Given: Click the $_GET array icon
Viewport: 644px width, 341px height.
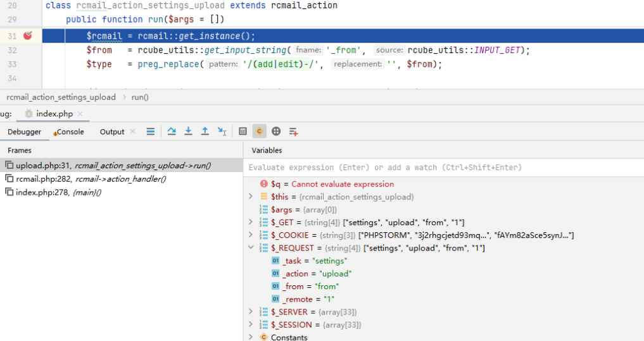Looking at the screenshot, I should (x=263, y=223).
